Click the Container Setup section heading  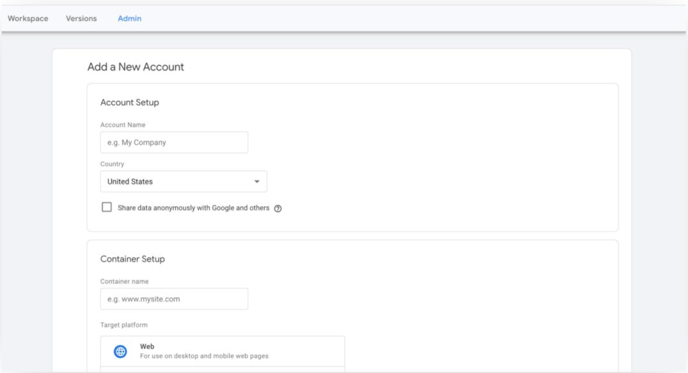133,259
